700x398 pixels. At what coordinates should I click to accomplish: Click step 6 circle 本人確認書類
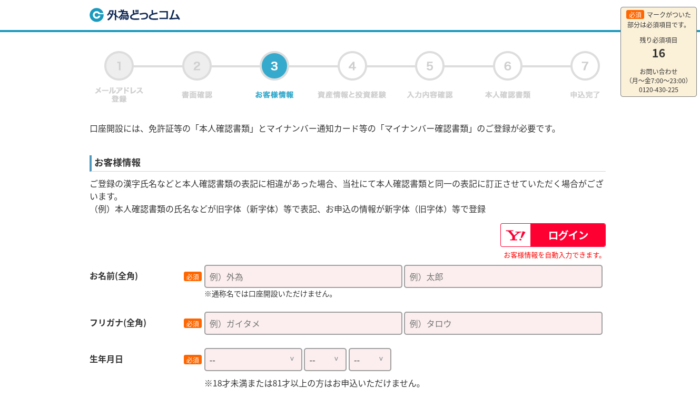coord(507,66)
